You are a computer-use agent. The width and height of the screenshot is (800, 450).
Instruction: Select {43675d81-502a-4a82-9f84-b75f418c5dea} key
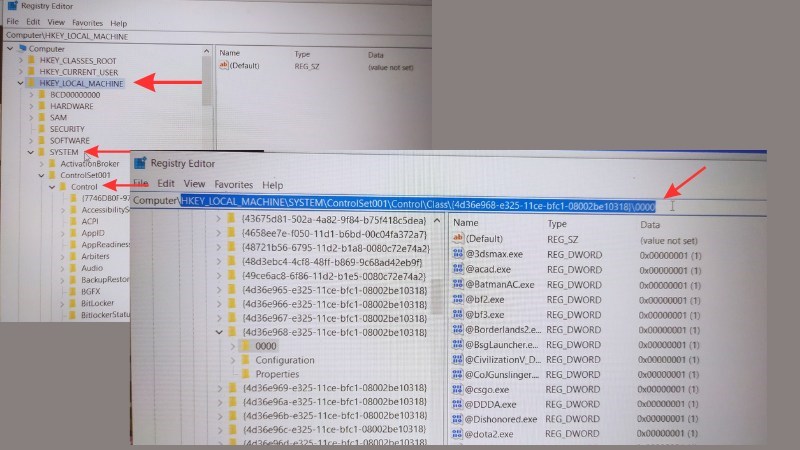334,220
